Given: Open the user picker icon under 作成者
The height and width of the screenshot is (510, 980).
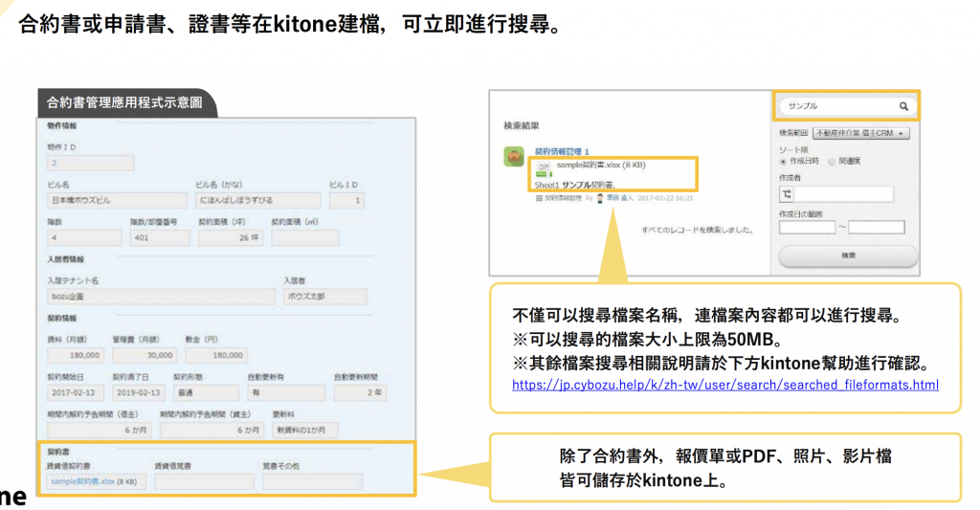Looking at the screenshot, I should point(787,194).
